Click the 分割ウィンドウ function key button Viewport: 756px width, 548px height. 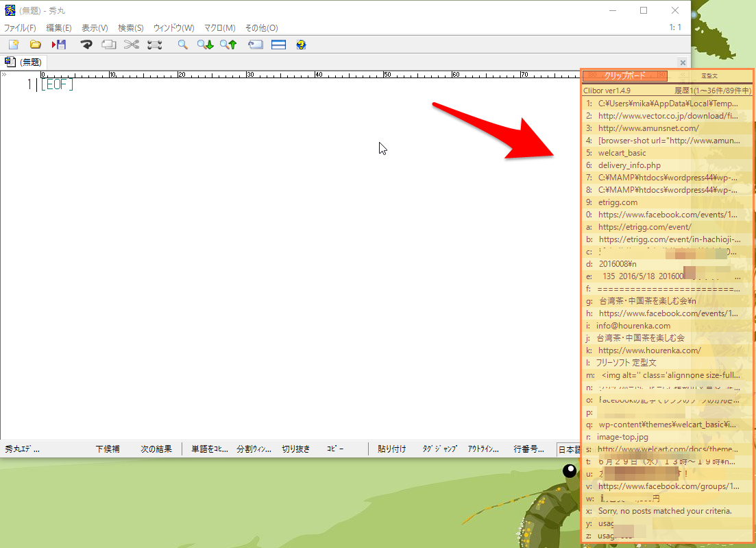[x=254, y=449]
